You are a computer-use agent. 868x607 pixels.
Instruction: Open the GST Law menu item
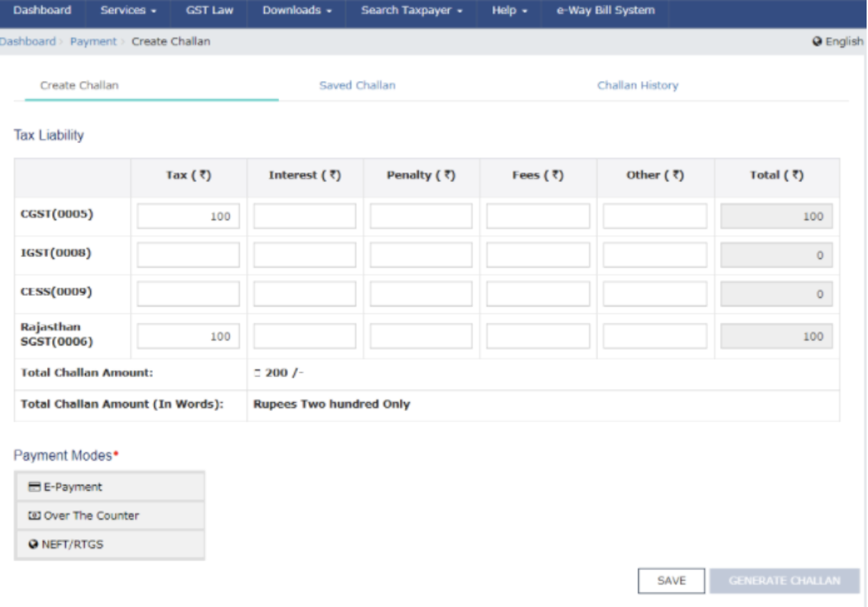pos(209,10)
